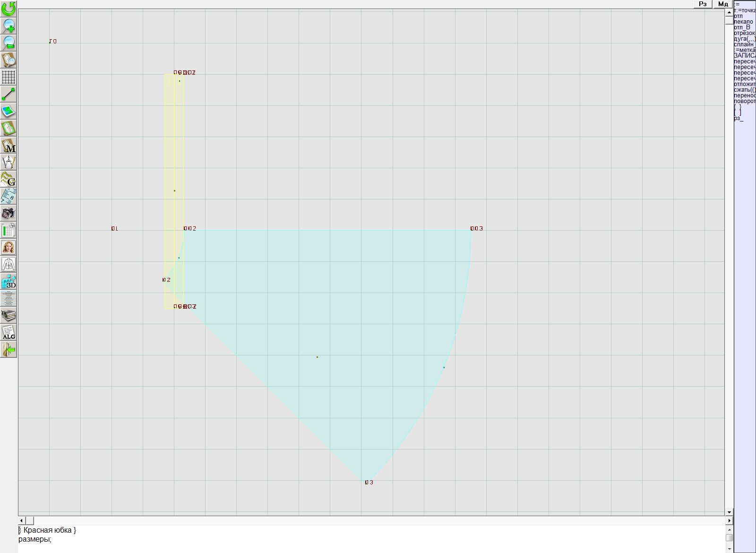Select 'сплайн' command in the right list
756x553 pixels.
[x=744, y=44]
